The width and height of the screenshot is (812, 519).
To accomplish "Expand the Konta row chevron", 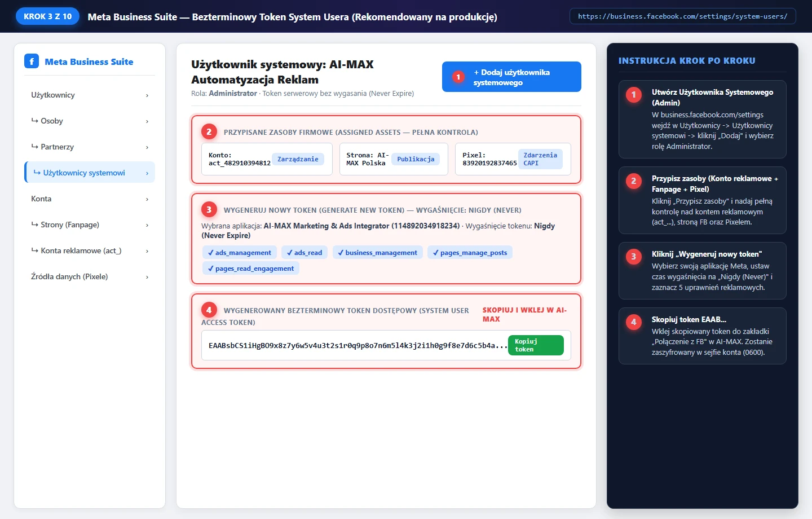I will coord(147,199).
